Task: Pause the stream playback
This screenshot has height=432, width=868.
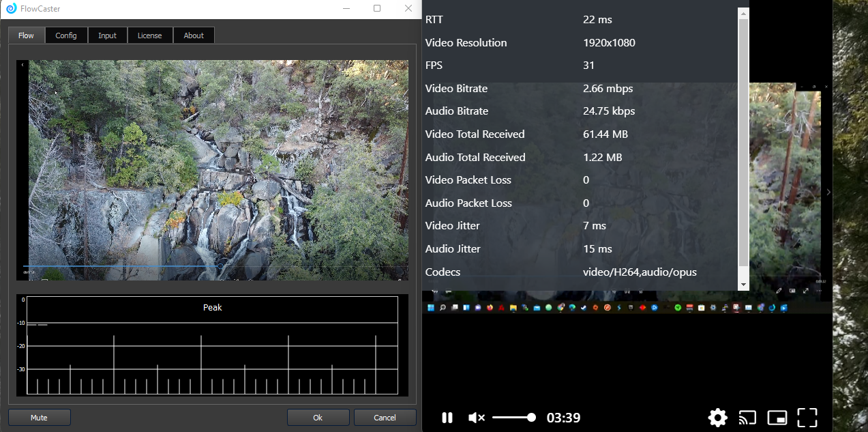Action: 447,418
